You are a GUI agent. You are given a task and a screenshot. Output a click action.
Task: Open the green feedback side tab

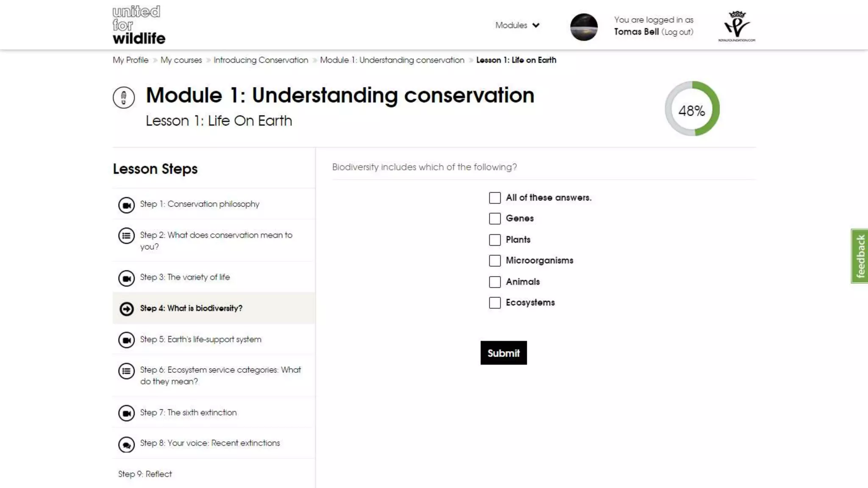(x=860, y=256)
